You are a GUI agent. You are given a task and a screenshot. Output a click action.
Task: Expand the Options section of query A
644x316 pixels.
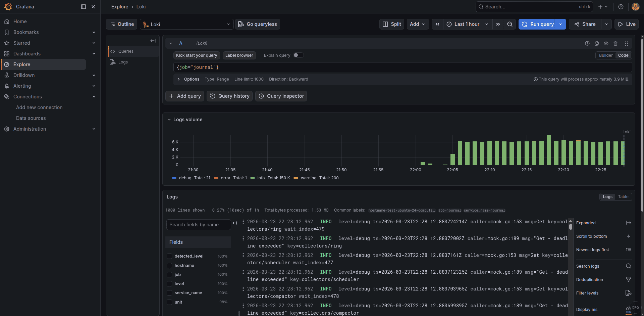(x=178, y=79)
